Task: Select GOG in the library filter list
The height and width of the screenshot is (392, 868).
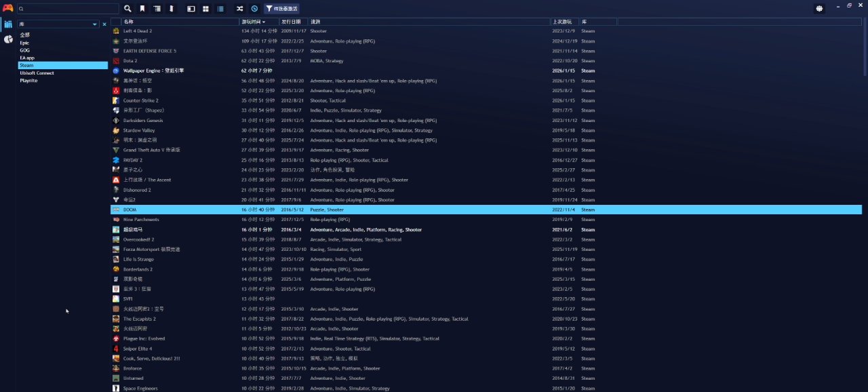Action: 62,50
